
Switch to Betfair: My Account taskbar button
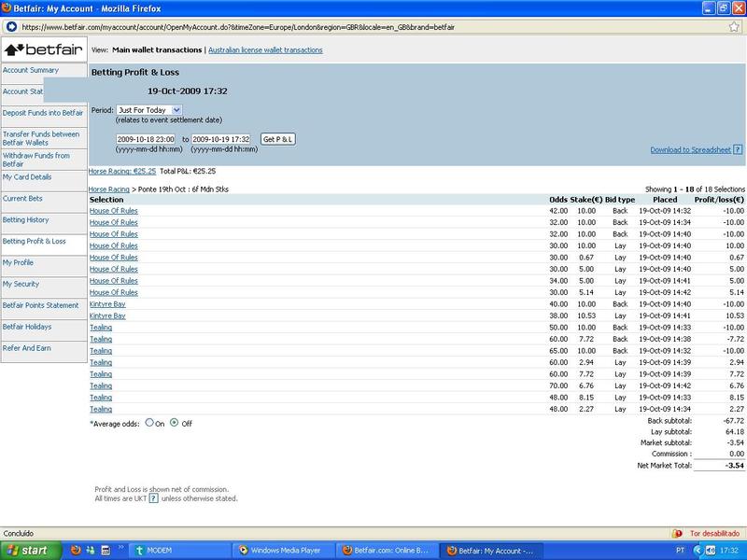(492, 551)
